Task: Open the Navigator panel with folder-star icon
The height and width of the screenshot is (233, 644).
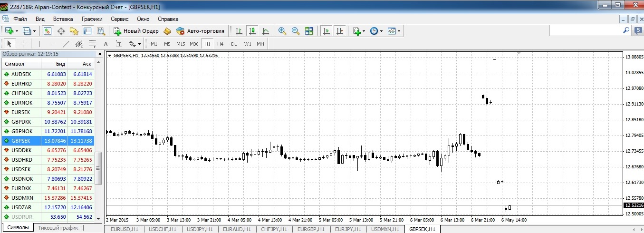Action: (x=74, y=31)
